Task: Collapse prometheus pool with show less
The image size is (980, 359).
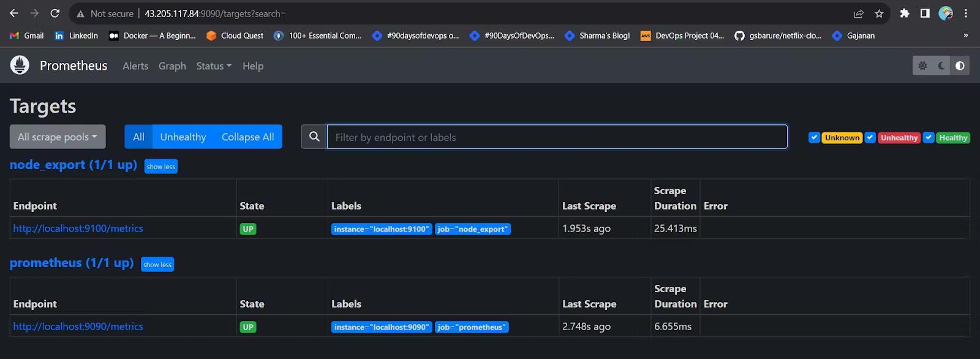Action: tap(157, 264)
